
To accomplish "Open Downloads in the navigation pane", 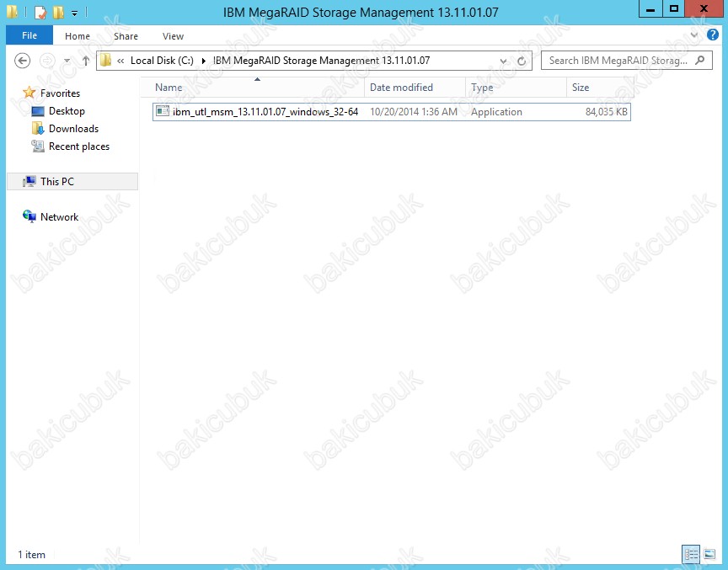I will (74, 129).
